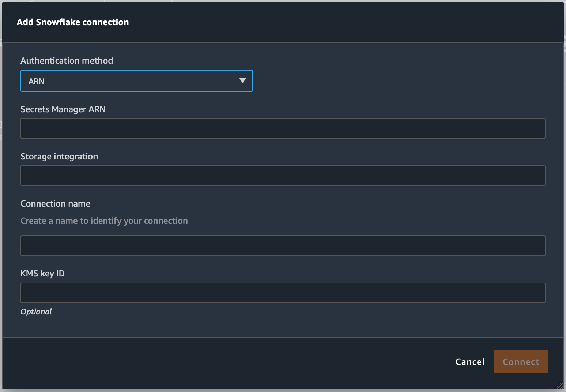
Task: Click empty header area beside the dialog title
Action: pyautogui.click(x=329, y=22)
